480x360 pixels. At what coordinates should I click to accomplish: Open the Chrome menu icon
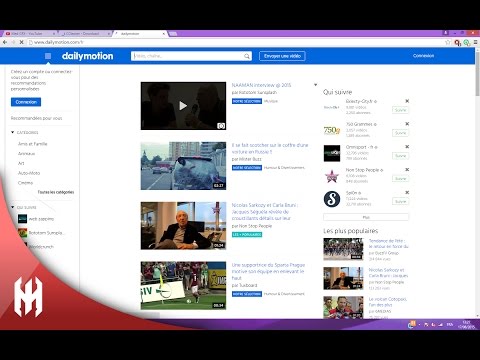pyautogui.click(x=475, y=42)
